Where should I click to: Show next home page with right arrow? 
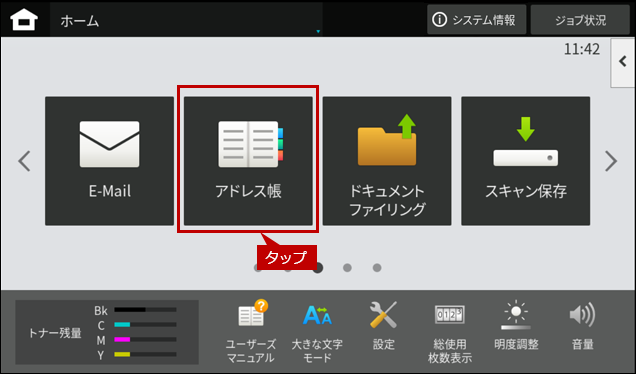tap(611, 161)
